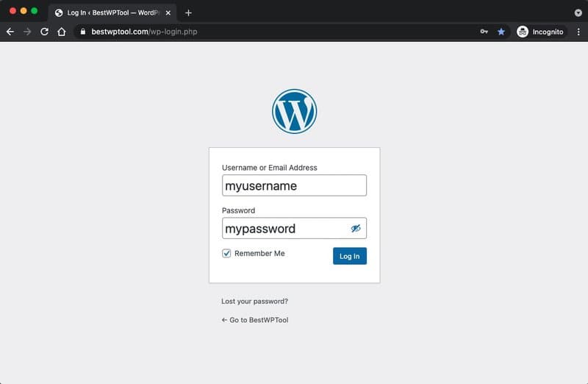Click the browser forward arrow

[27, 32]
